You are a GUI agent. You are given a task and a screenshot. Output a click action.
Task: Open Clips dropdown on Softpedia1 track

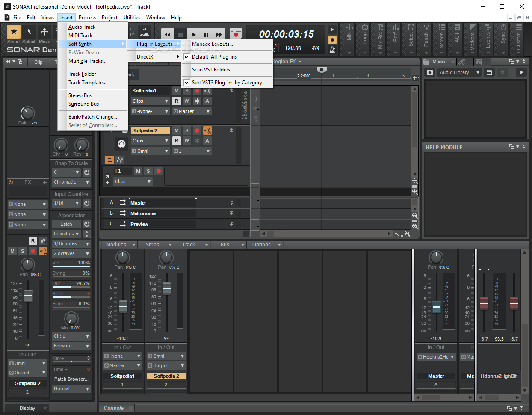click(151, 101)
